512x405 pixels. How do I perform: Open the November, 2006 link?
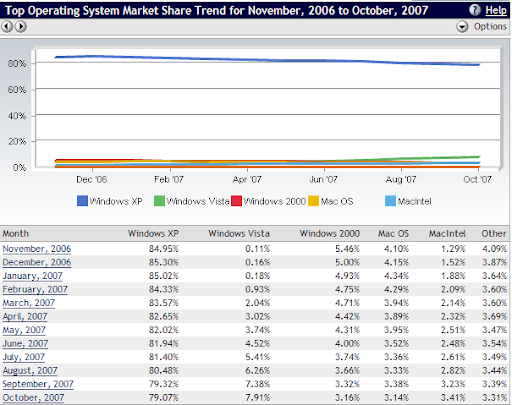[x=37, y=249]
